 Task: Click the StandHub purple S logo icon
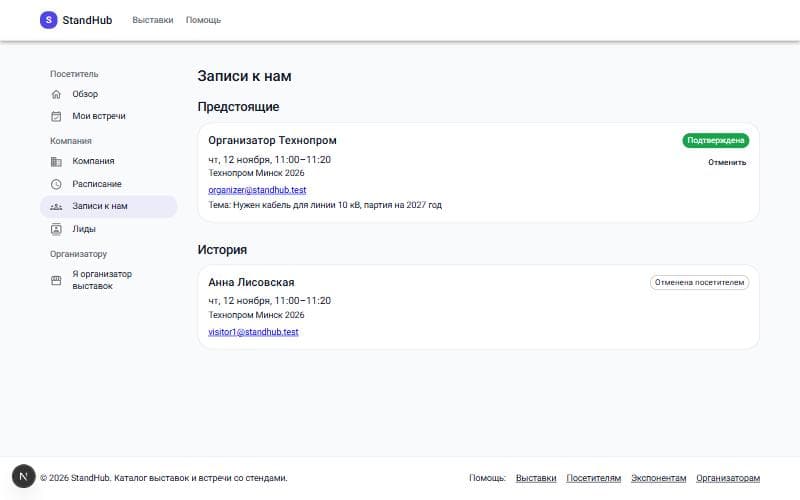pyautogui.click(x=48, y=20)
